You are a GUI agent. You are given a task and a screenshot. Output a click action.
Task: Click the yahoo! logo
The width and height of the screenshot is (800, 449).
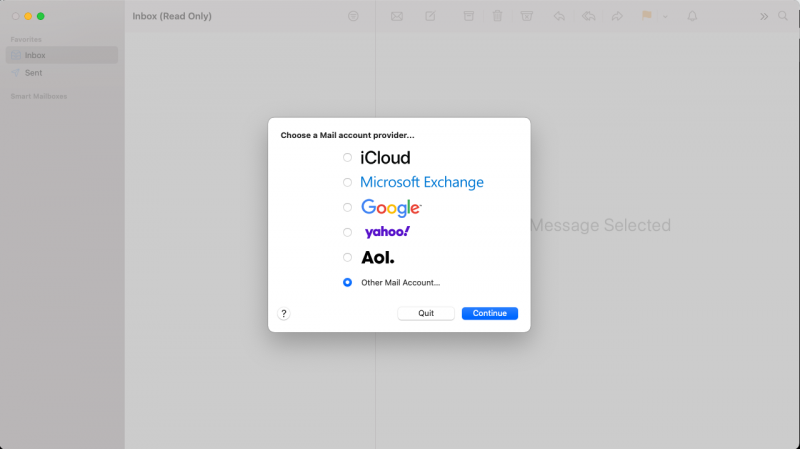pos(387,232)
